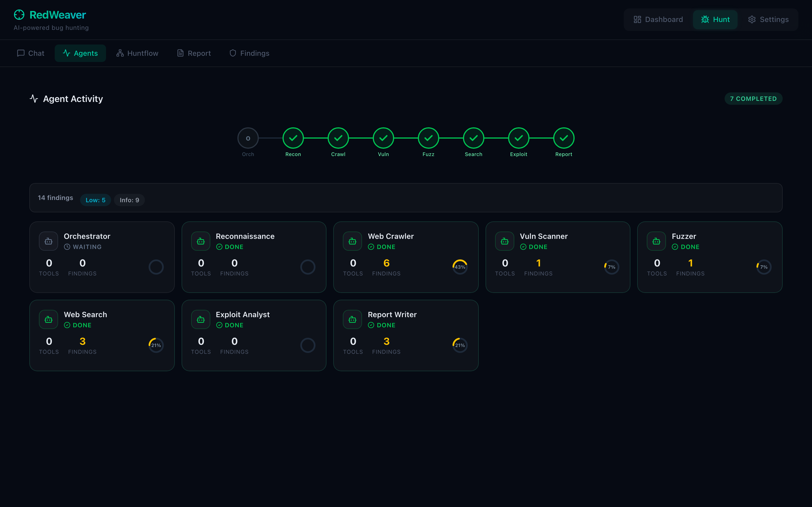
Task: Click the Info: 9 findings badge
Action: pos(129,200)
